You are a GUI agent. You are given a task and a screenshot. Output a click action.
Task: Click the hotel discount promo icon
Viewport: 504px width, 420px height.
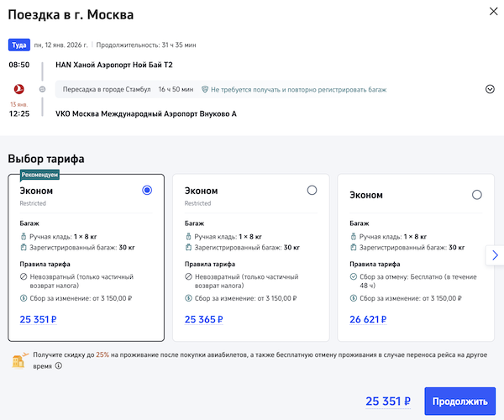tap(18, 360)
